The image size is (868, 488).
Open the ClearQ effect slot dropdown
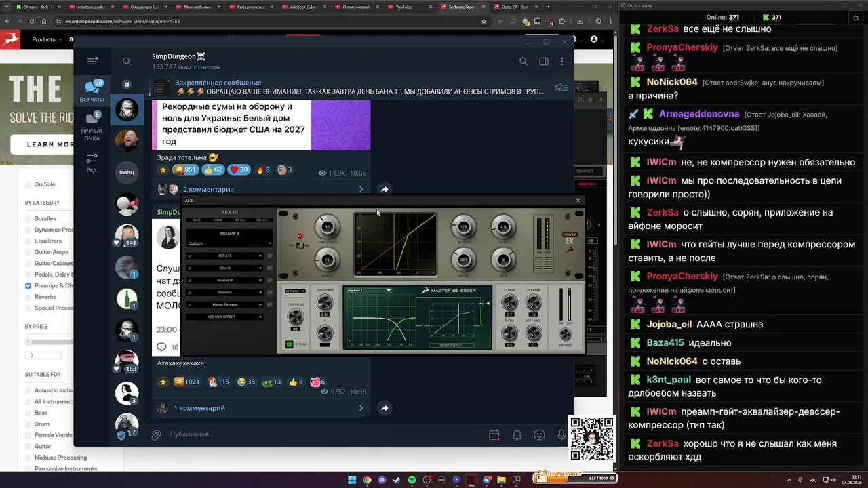pyautogui.click(x=224, y=268)
